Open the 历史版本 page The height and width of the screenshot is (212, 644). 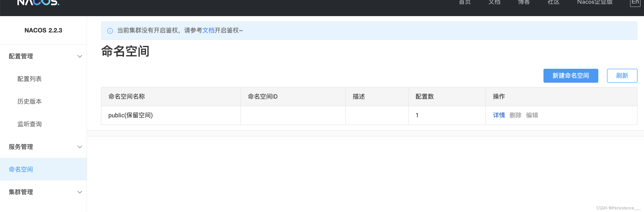30,101
